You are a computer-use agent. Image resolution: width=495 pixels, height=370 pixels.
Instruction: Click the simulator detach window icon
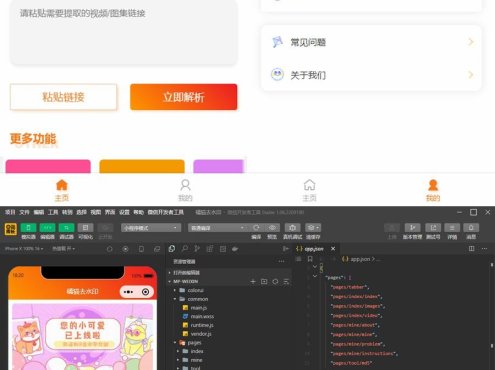pos(157,249)
